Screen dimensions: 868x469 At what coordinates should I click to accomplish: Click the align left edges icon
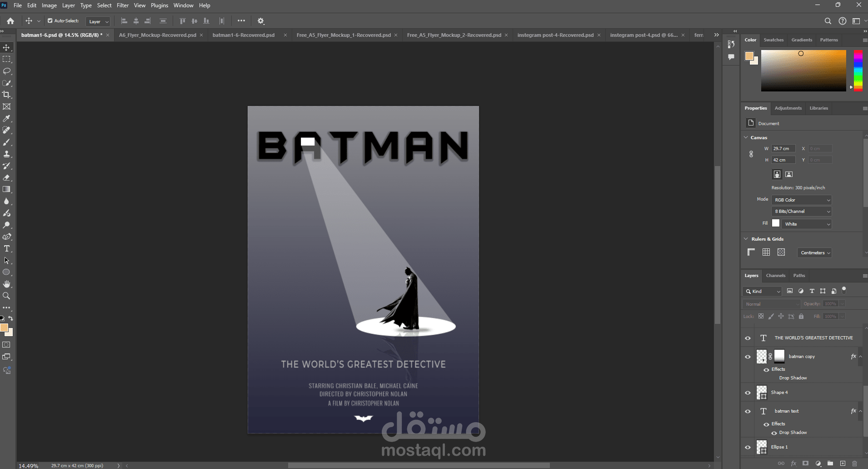pos(124,21)
